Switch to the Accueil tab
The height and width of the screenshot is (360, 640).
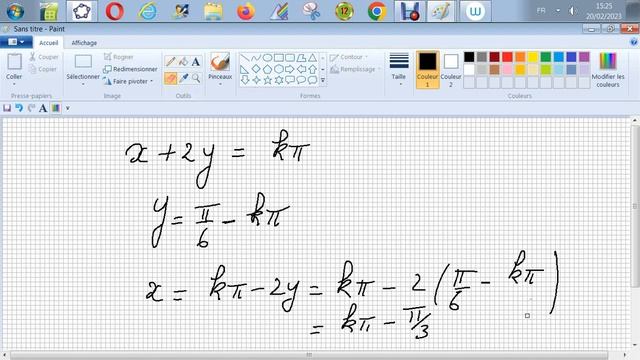click(49, 43)
